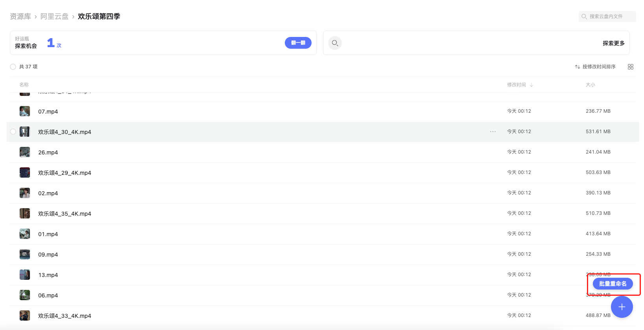Click the video file icon for 07.mp4
Screen dimensions: 644x330
[25, 111]
